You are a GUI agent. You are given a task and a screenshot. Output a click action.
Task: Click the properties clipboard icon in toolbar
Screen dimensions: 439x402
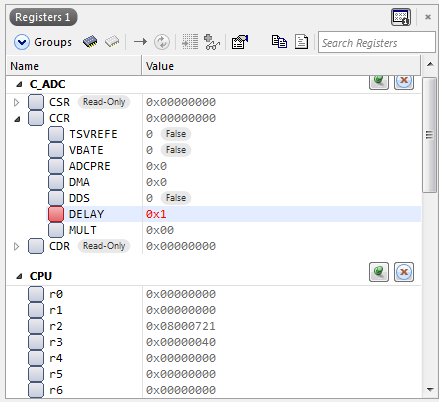click(x=240, y=42)
